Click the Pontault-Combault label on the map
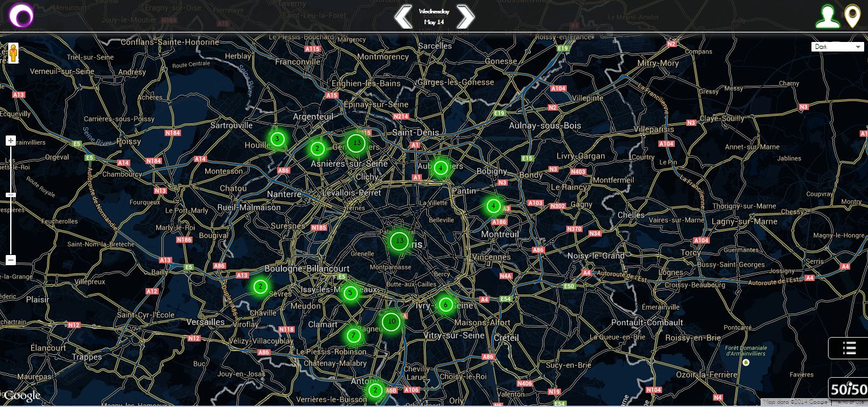868x407 pixels. 648,322
